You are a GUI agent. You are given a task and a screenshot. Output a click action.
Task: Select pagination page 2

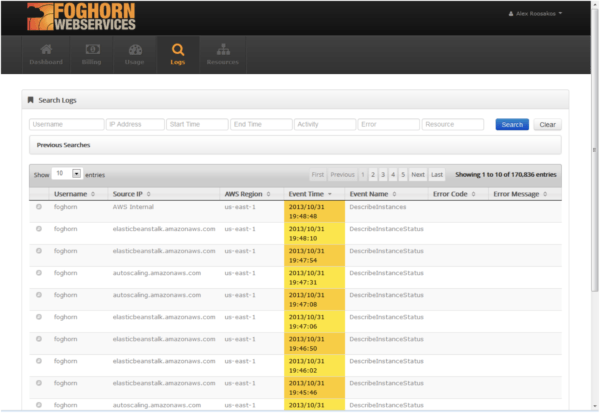coord(373,175)
